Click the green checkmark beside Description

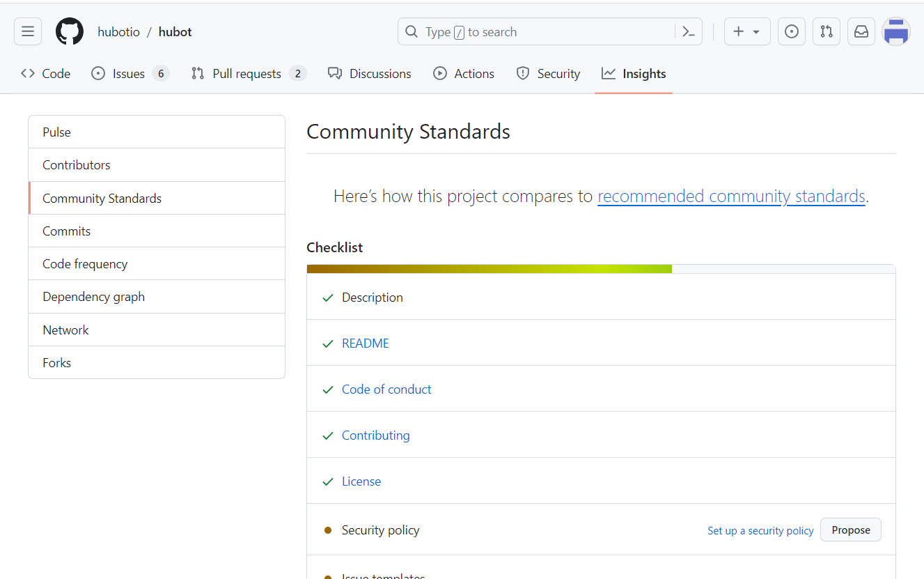pos(328,298)
